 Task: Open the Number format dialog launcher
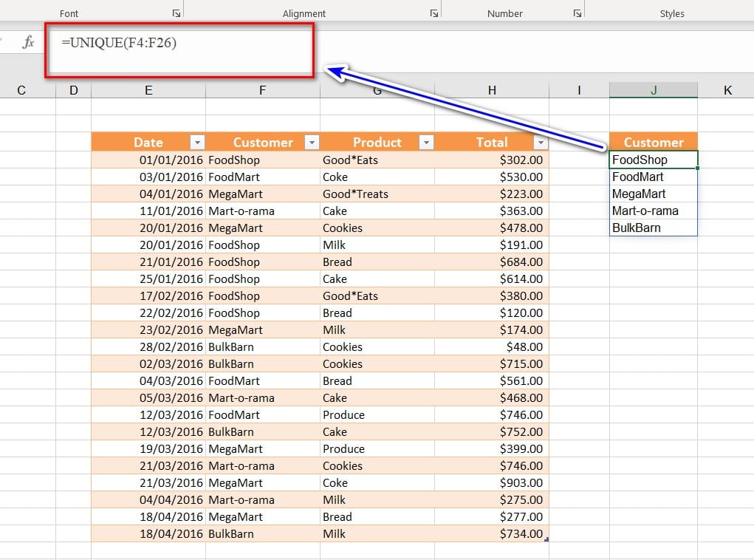(577, 13)
